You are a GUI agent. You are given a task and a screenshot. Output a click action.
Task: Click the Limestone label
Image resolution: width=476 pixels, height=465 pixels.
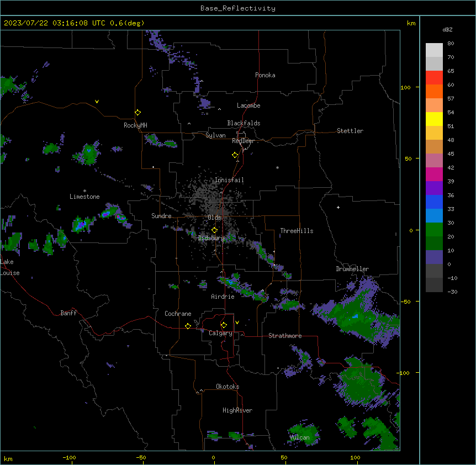click(84, 197)
